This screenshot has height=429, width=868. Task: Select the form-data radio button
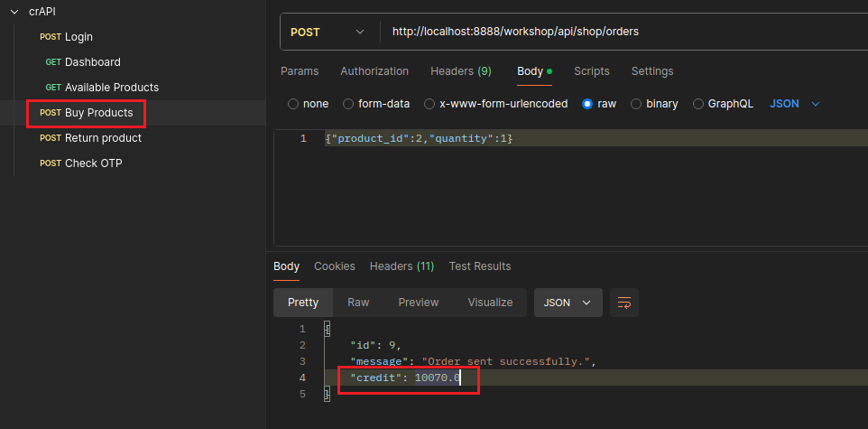pyautogui.click(x=349, y=104)
